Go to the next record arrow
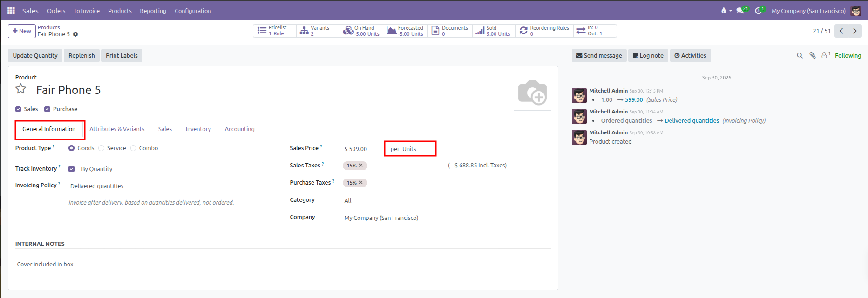The image size is (868, 298). 855,31
